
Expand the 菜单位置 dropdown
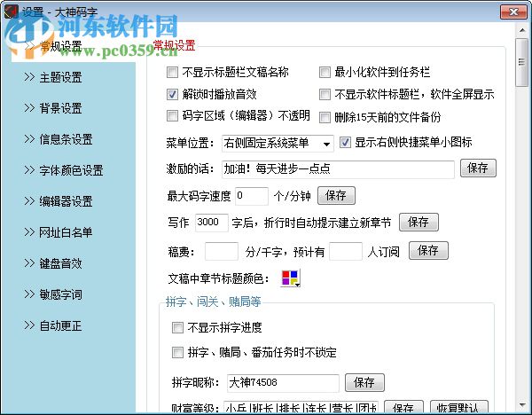pos(278,143)
